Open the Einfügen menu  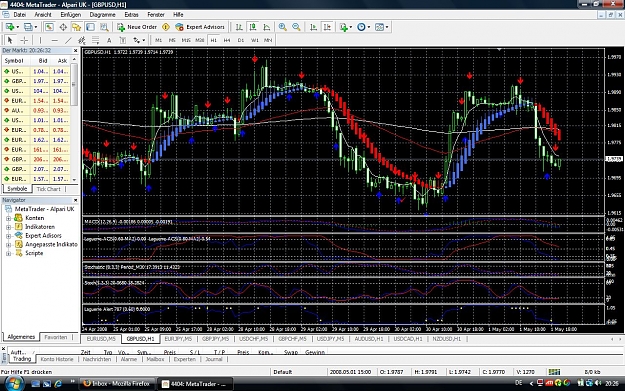coord(71,15)
